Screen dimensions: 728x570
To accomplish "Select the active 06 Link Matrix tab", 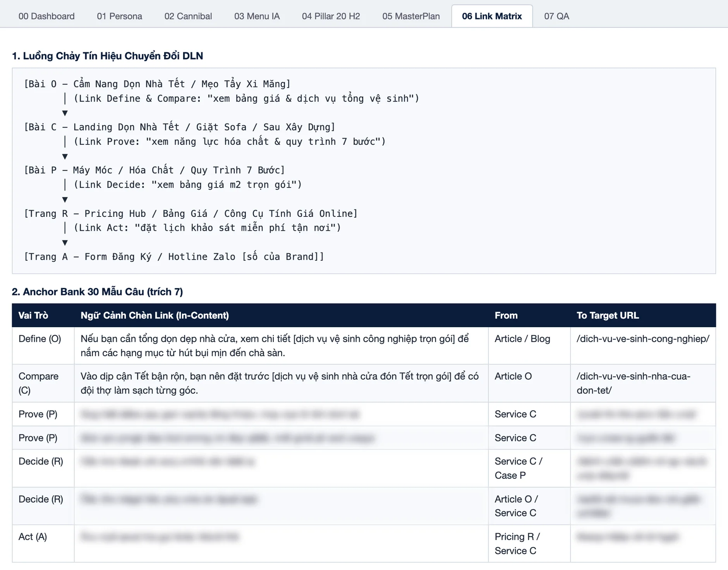I will [492, 16].
